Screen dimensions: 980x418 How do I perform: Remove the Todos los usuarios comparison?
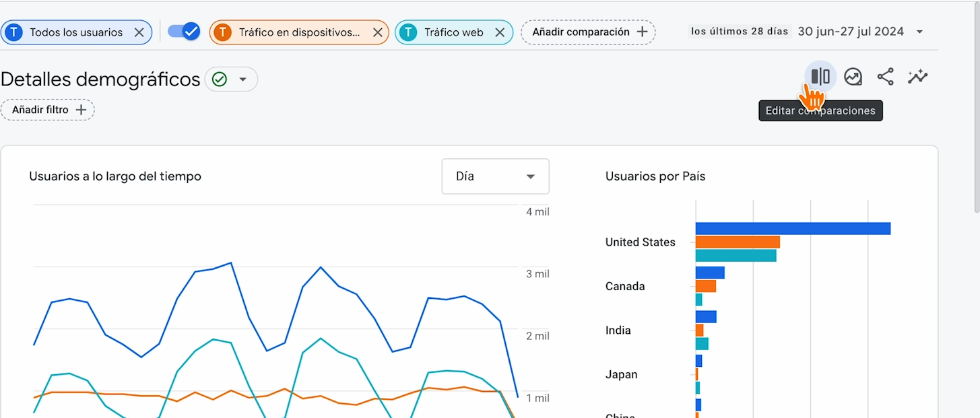click(139, 32)
